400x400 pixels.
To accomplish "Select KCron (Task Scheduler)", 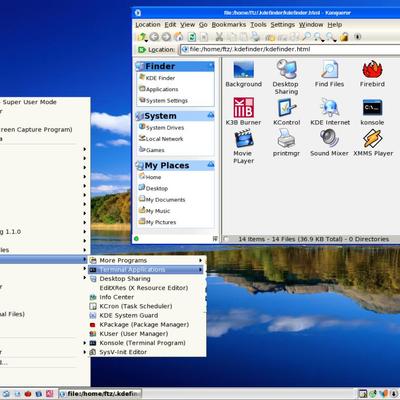I will [x=147, y=306].
